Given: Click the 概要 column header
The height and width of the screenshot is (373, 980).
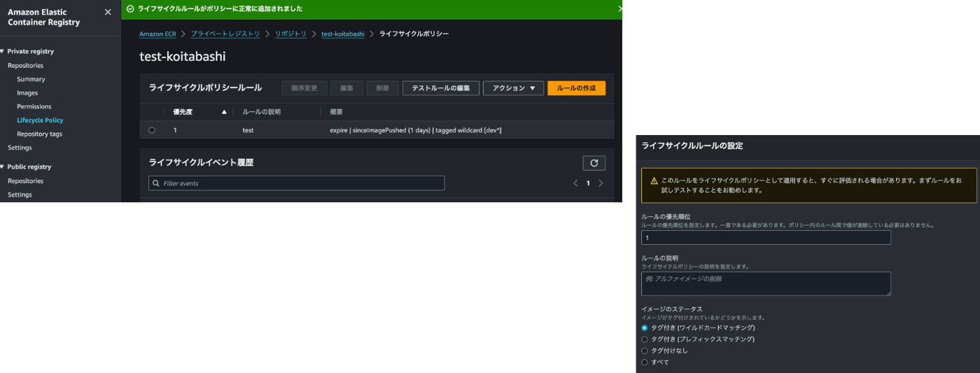Looking at the screenshot, I should click(x=337, y=112).
